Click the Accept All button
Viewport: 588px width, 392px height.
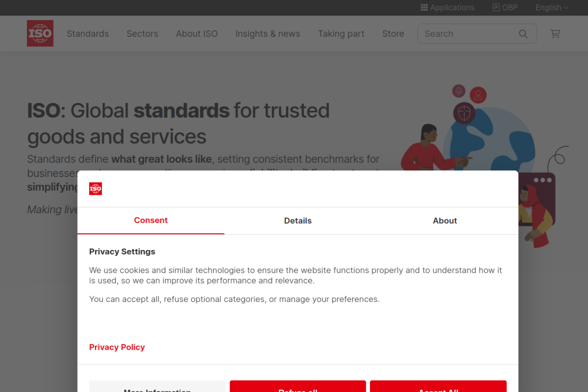[x=438, y=386]
